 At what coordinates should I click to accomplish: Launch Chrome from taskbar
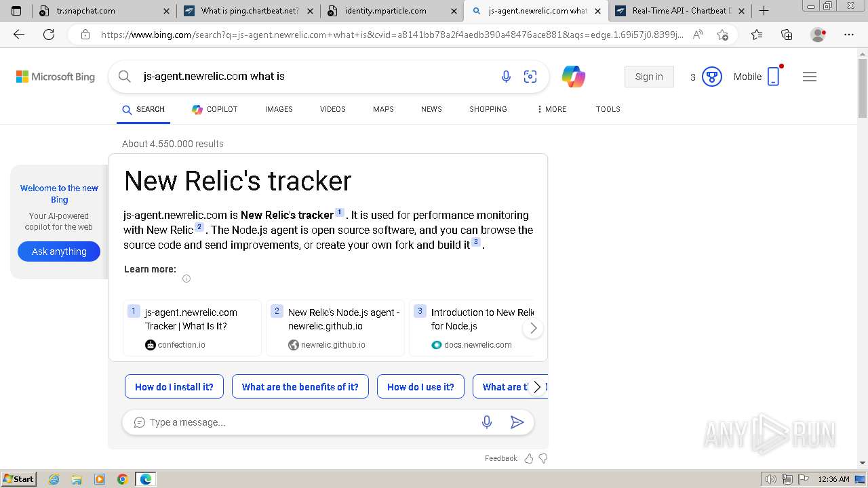[122, 479]
